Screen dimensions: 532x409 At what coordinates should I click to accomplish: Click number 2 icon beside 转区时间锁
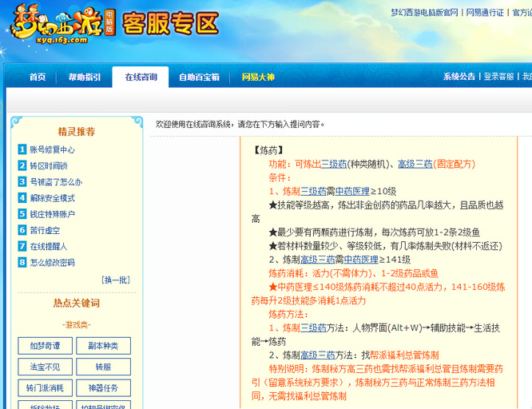pyautogui.click(x=22, y=165)
